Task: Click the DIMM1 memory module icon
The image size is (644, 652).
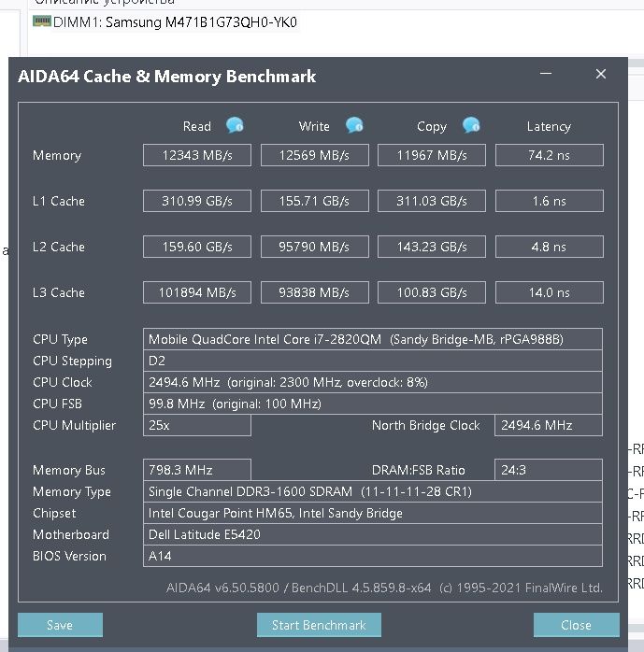Action: (42, 21)
